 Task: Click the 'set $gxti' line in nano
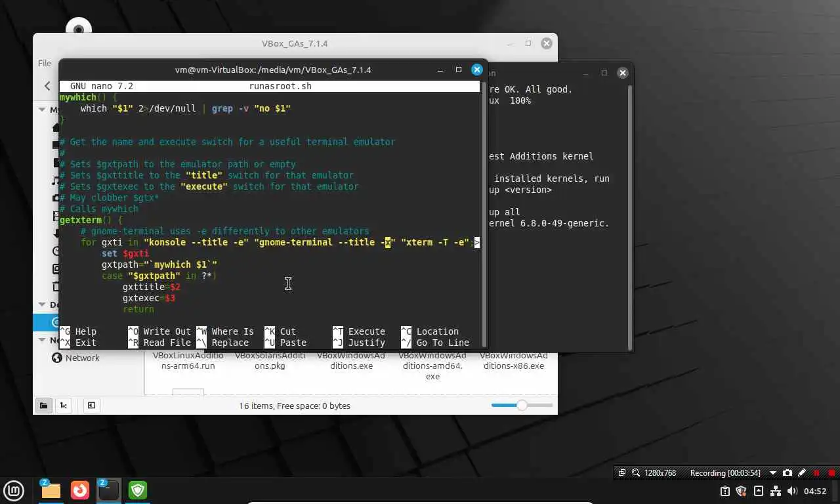(125, 253)
